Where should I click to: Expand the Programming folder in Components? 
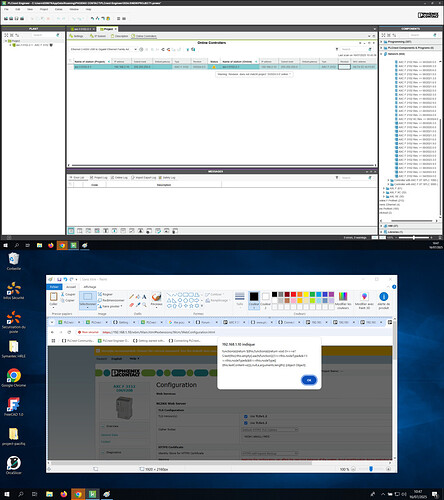(x=381, y=42)
